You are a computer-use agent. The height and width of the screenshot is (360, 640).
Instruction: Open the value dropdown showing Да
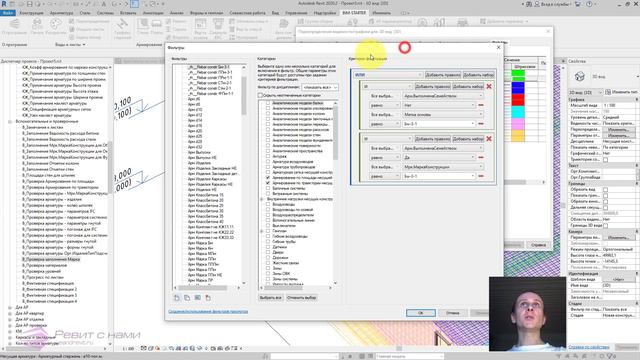439,158
